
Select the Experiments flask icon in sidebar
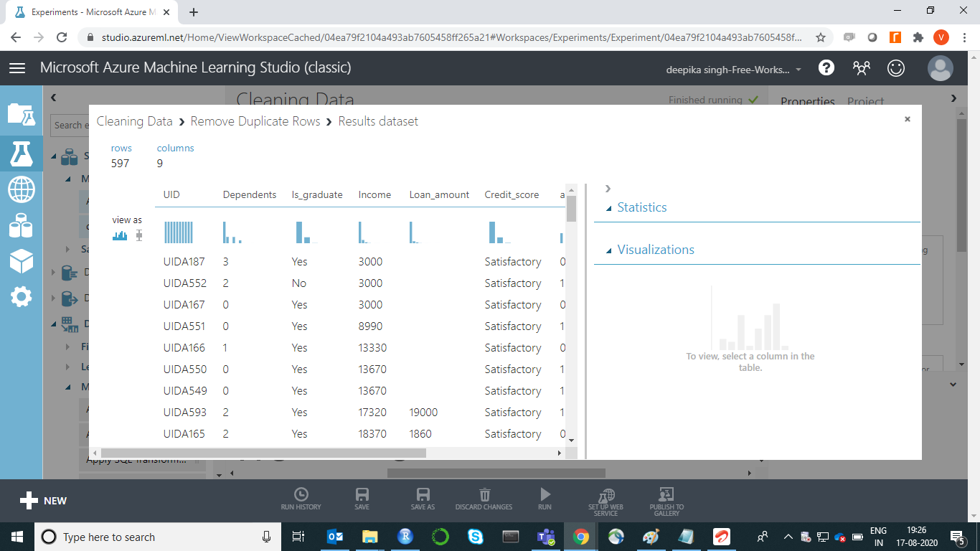(x=21, y=152)
